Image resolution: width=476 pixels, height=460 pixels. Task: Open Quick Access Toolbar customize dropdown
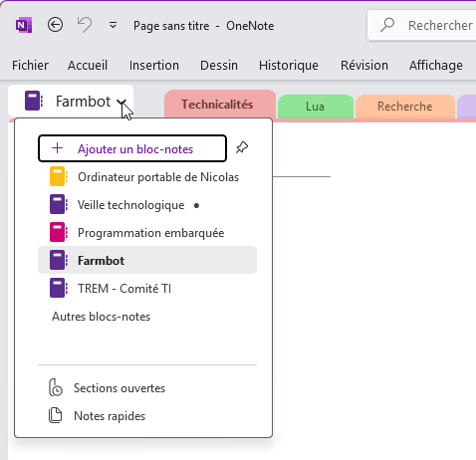113,25
